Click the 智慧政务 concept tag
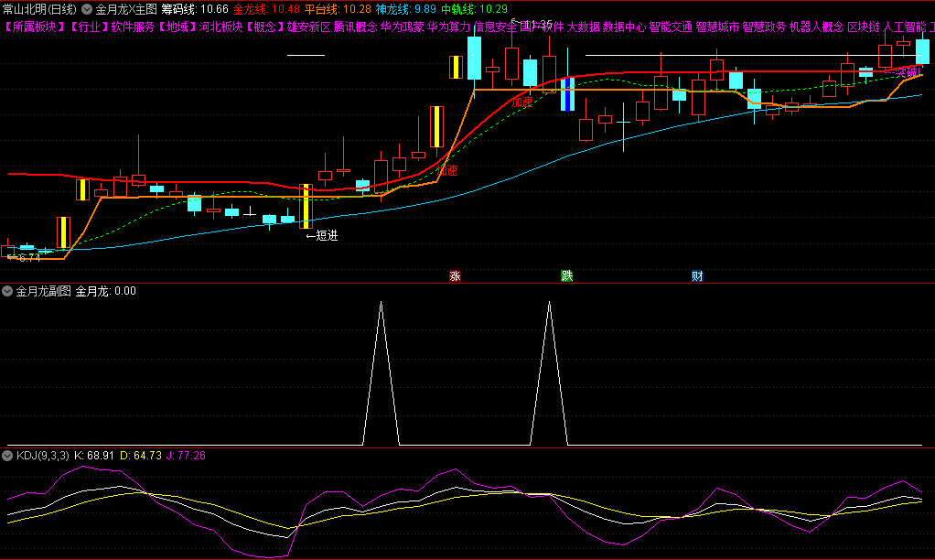 pos(764,27)
